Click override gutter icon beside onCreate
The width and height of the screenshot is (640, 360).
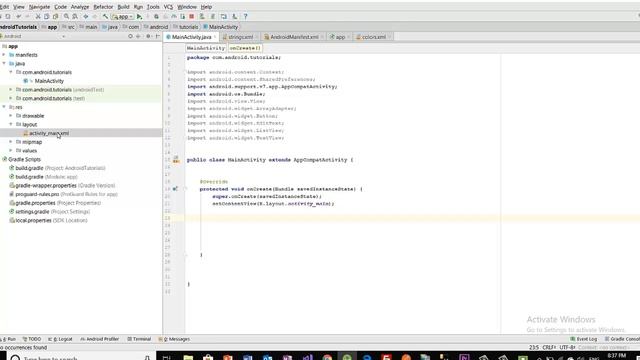point(175,189)
